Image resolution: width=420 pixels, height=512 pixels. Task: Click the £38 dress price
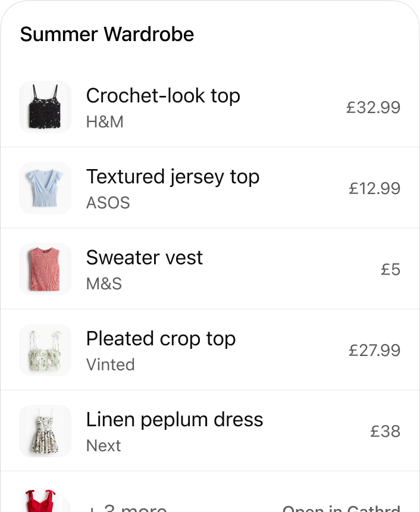pyautogui.click(x=385, y=432)
